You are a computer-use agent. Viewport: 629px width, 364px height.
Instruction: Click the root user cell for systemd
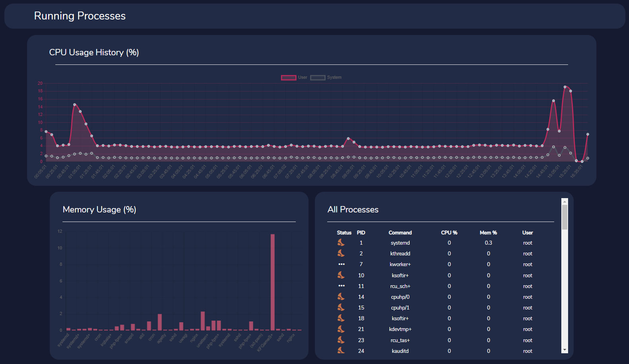tap(527, 243)
